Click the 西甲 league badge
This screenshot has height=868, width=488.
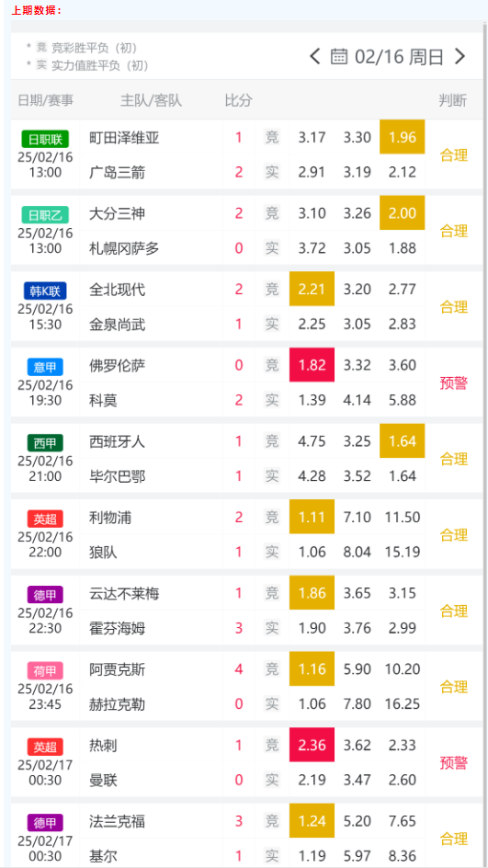click(x=45, y=442)
